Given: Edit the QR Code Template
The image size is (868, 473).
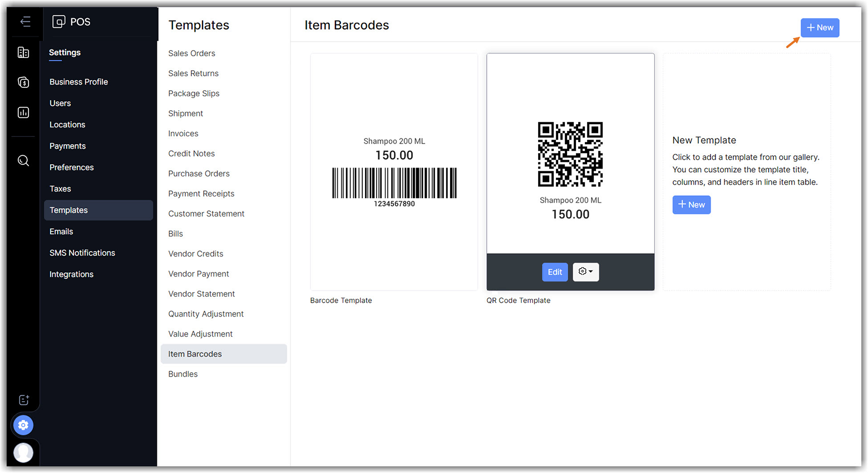Looking at the screenshot, I should coord(555,272).
